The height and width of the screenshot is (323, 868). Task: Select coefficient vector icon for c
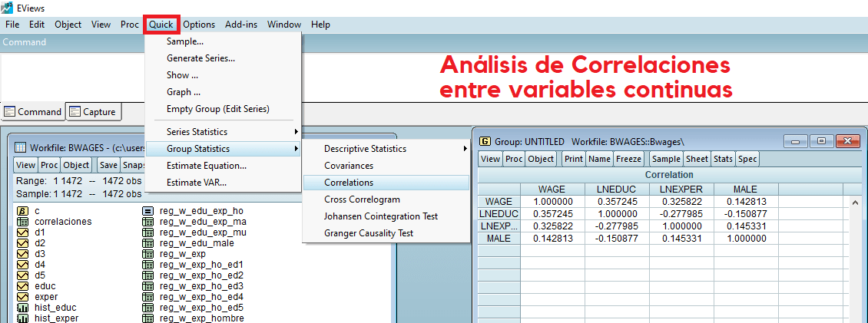click(23, 211)
